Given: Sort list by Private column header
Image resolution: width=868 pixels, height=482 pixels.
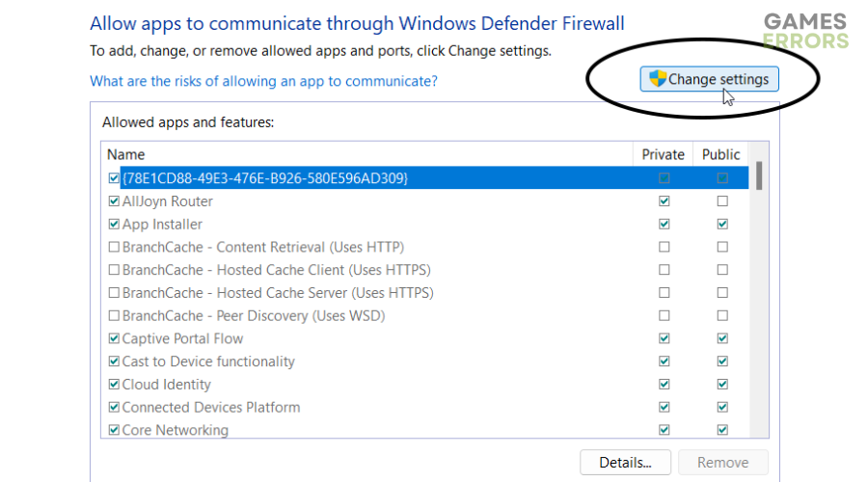Looking at the screenshot, I should click(x=663, y=154).
